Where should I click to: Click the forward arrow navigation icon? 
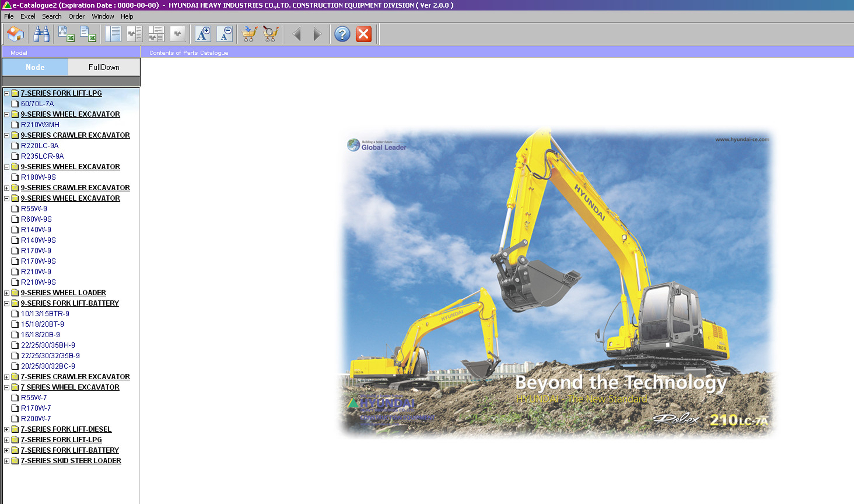(x=317, y=34)
